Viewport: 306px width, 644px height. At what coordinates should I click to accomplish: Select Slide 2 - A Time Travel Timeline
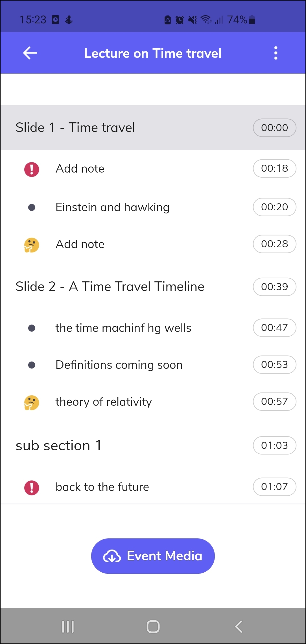point(110,287)
